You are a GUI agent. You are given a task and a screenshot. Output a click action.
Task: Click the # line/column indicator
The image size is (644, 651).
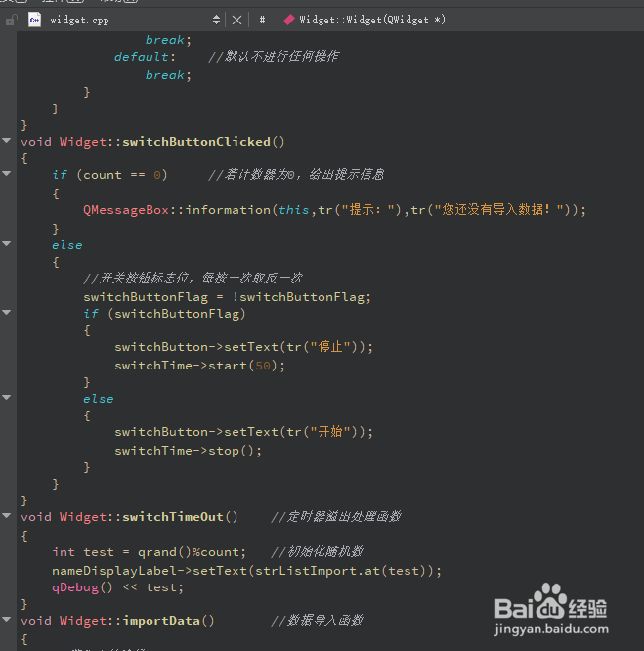click(262, 20)
